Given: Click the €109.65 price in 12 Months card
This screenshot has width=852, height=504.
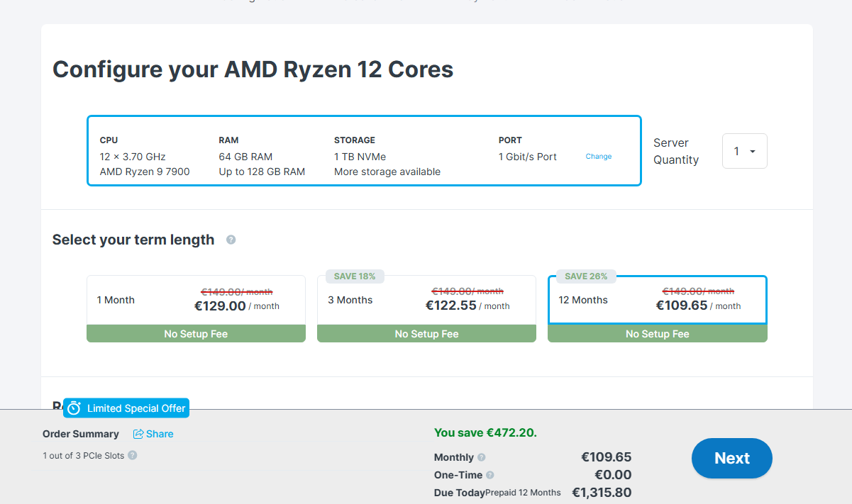Looking at the screenshot, I should (682, 306).
